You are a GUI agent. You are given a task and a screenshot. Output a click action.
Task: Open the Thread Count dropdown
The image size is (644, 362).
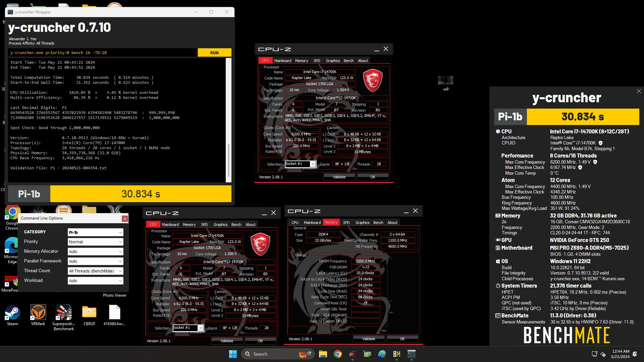click(96, 271)
